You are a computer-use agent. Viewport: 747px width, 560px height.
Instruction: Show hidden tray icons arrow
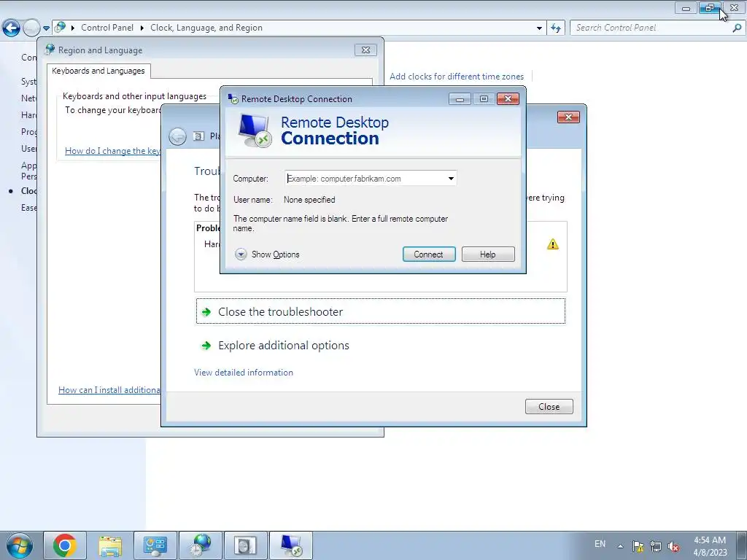click(x=620, y=546)
